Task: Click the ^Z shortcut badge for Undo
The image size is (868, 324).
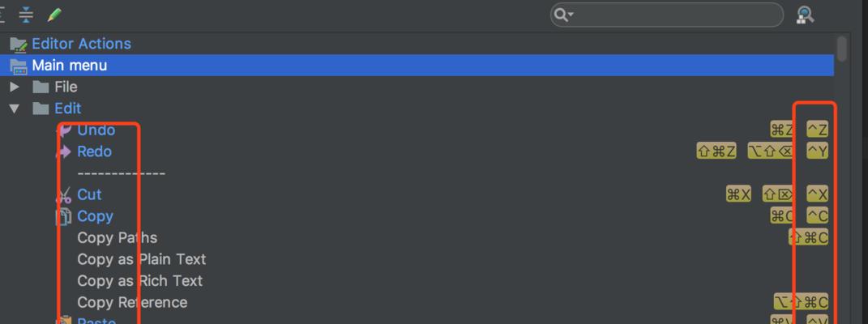Action: [817, 130]
